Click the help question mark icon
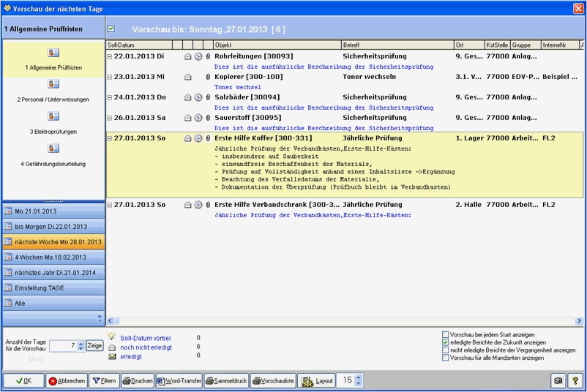This screenshot has width=587, height=392. 575,380
